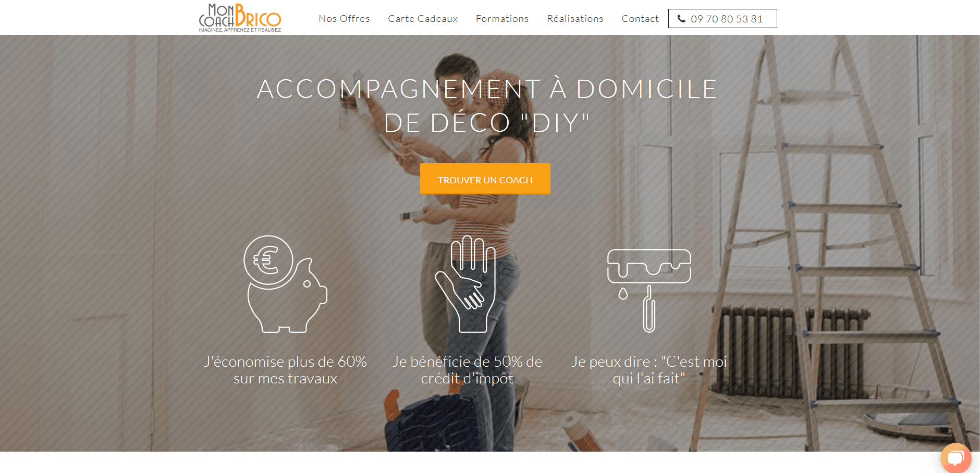Viewport: 980px width, 473px height.
Task: Click the paint drop beneath the roller
Action: [x=623, y=294]
